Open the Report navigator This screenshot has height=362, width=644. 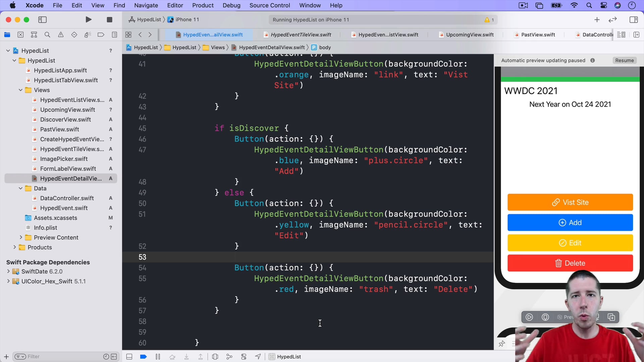click(114, 35)
